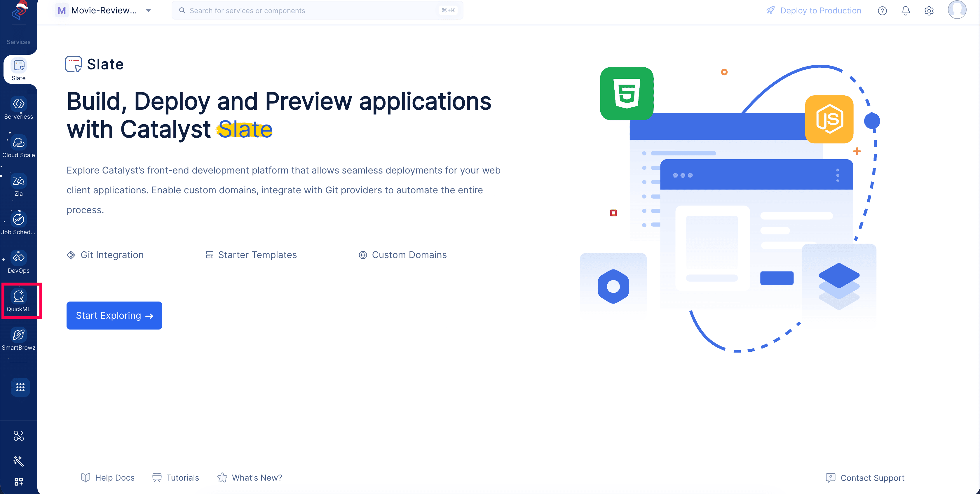The height and width of the screenshot is (494, 980).
Task: Show all services grid button
Action: pyautogui.click(x=20, y=387)
